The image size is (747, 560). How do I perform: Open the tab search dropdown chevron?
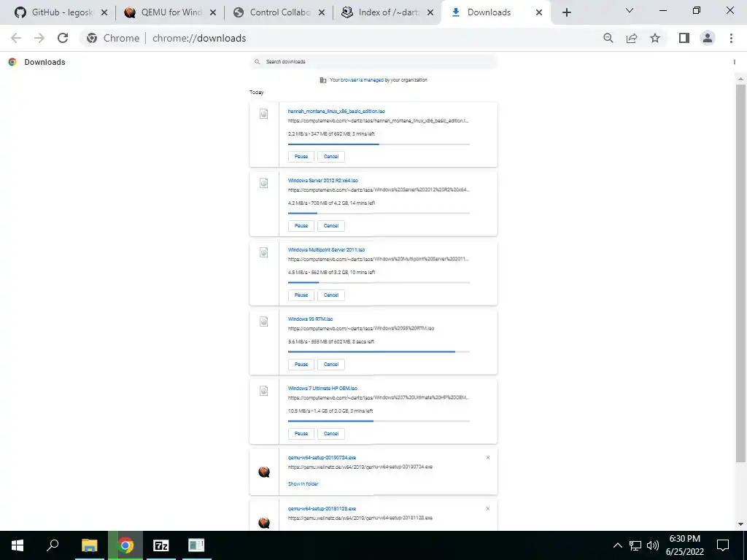coord(630,10)
